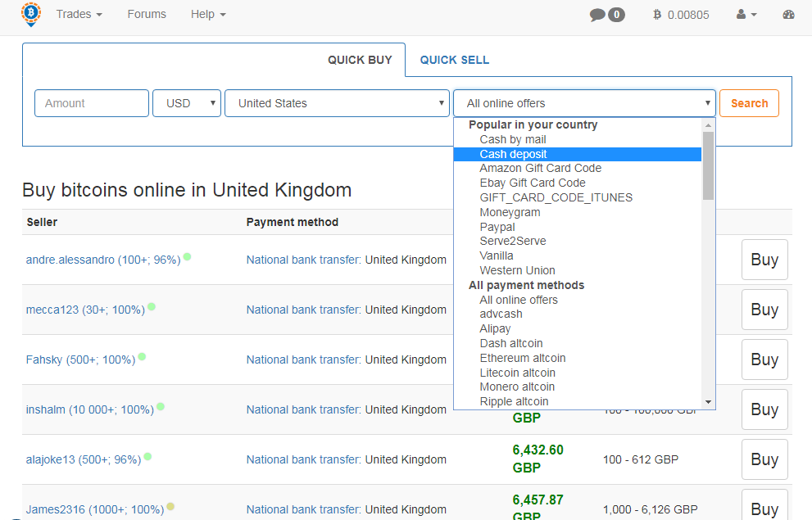Image resolution: width=812 pixels, height=520 pixels.
Task: Choose Ripple altcoin option
Action: 578,401
